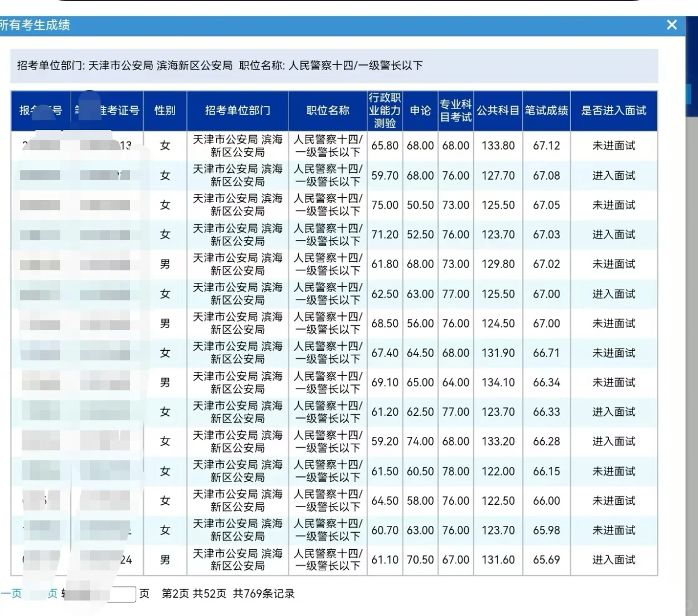Click the public subject total 131.90
698x616 pixels.
pyautogui.click(x=498, y=353)
